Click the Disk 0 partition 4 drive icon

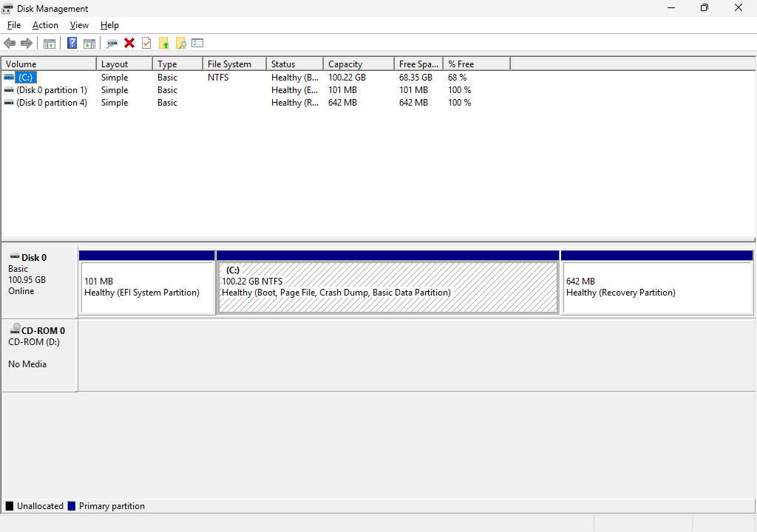pyautogui.click(x=9, y=103)
